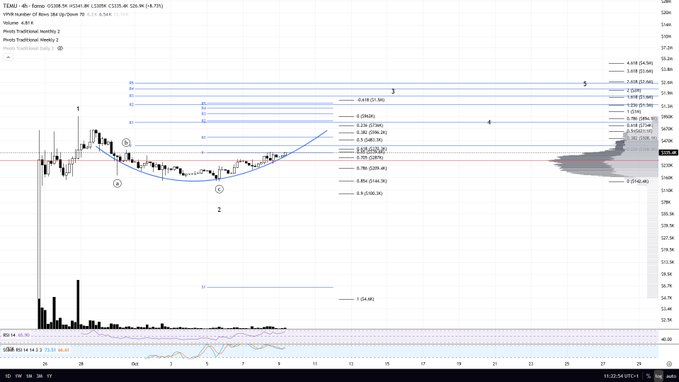
Task: Click the TEMU 4h symbol title
Action: click(x=24, y=6)
